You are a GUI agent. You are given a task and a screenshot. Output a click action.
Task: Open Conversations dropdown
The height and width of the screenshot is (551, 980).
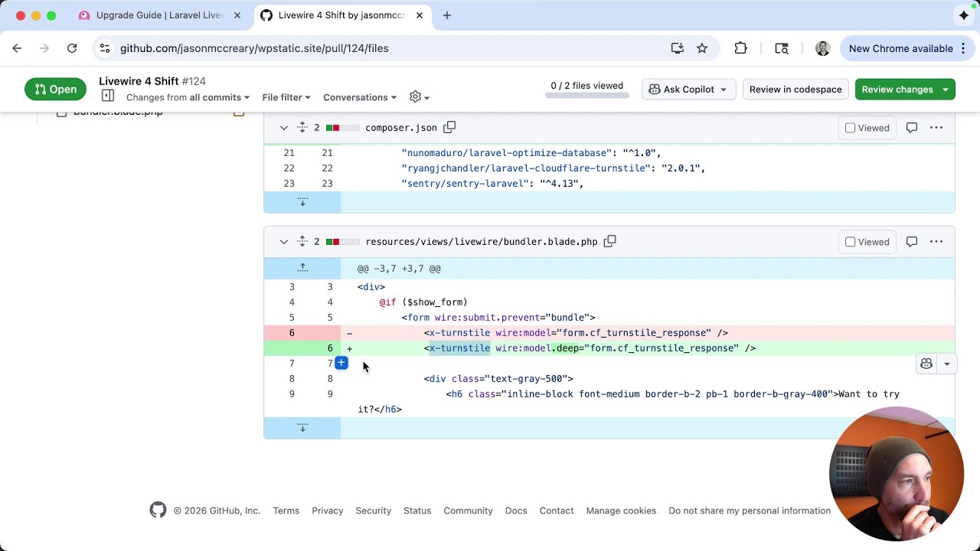point(360,97)
